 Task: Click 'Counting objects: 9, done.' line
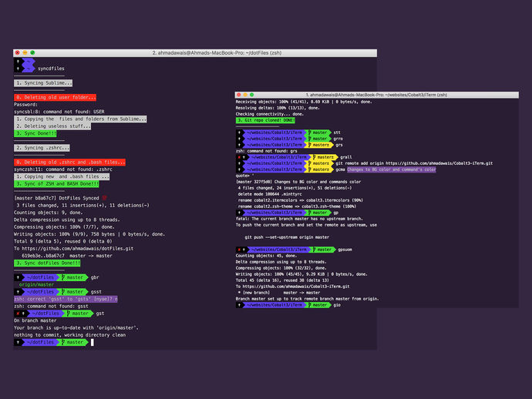pos(48,213)
